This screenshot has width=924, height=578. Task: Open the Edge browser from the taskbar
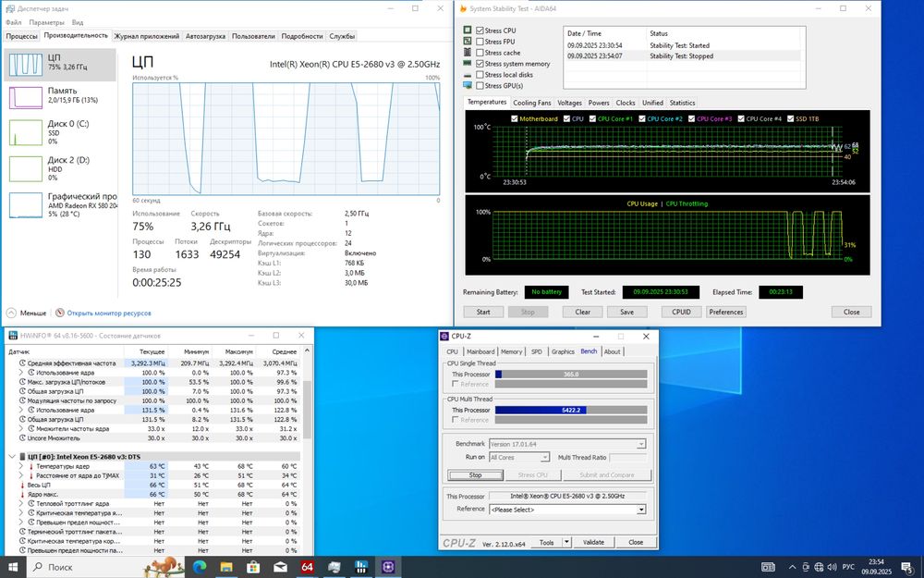coord(200,567)
